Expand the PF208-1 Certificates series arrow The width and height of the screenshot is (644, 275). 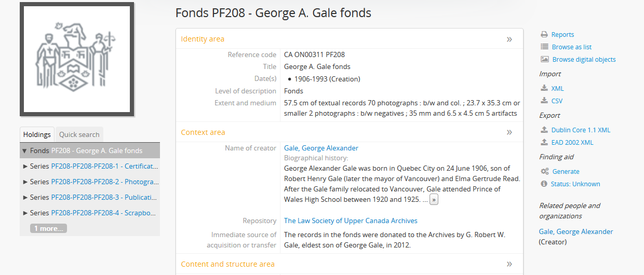[x=25, y=167]
